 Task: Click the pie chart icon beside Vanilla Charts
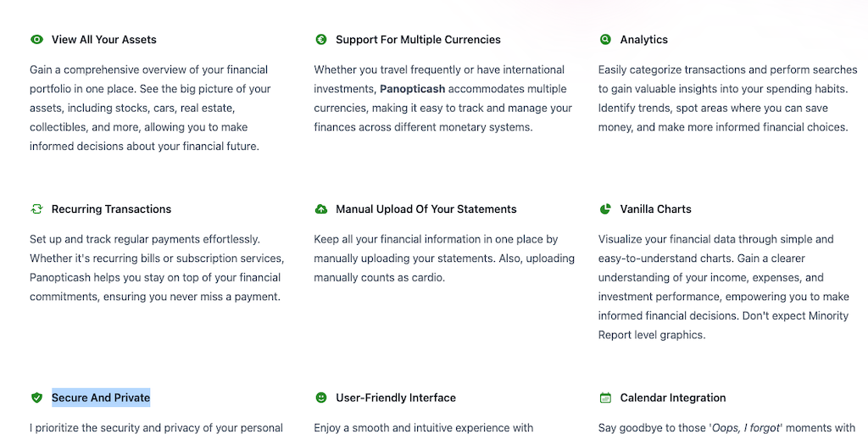tap(605, 209)
